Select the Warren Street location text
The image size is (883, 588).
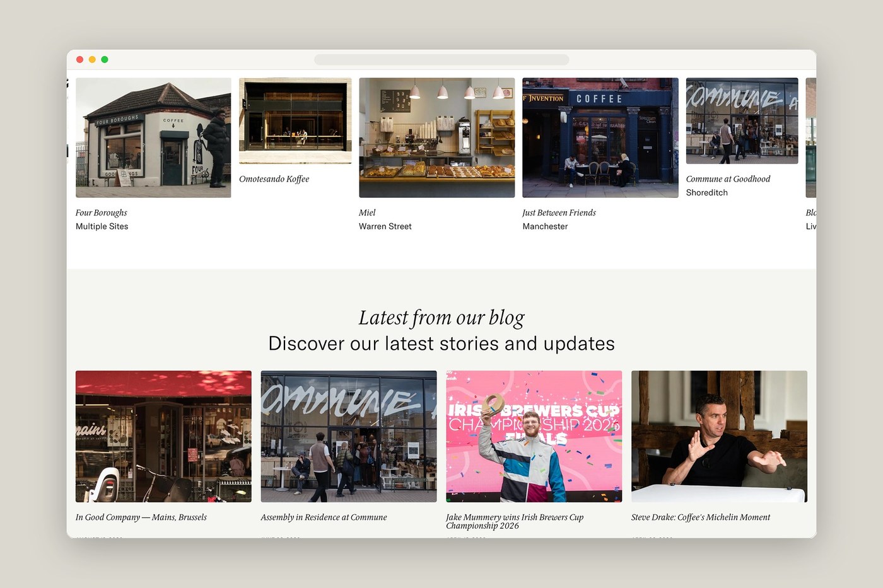tap(385, 226)
